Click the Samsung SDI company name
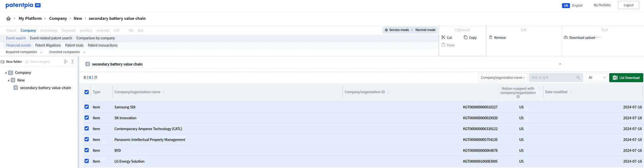 coord(125,107)
